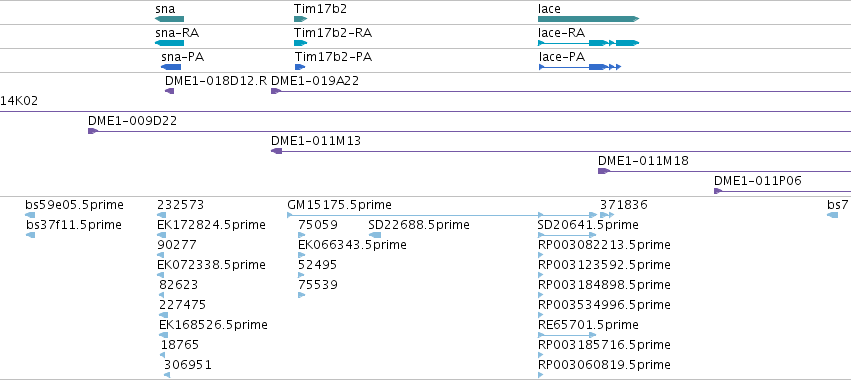Click the DME1-009D22 clone start marker

click(x=93, y=131)
